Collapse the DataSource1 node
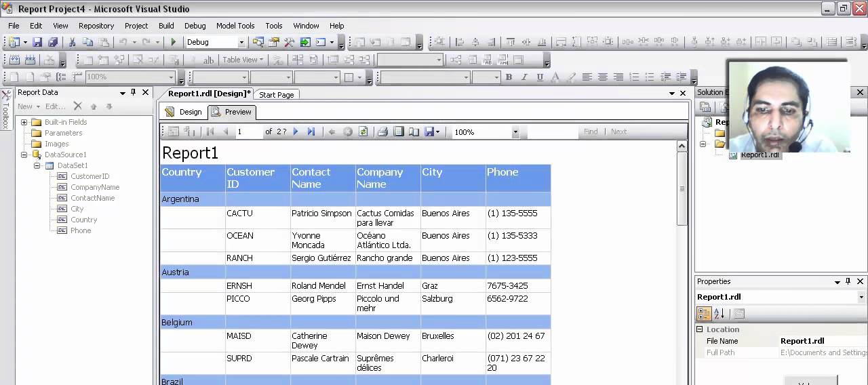Image resolution: width=868 pixels, height=385 pixels. pyautogui.click(x=24, y=155)
